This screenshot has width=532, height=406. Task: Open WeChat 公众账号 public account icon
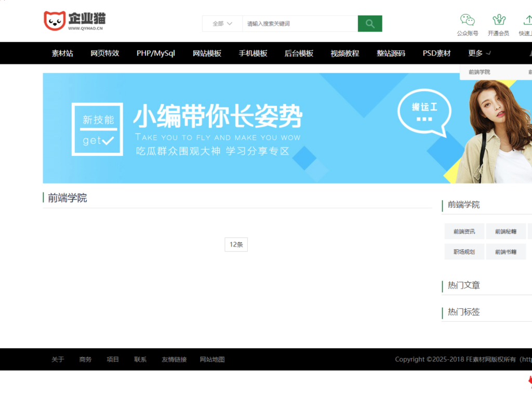[467, 20]
